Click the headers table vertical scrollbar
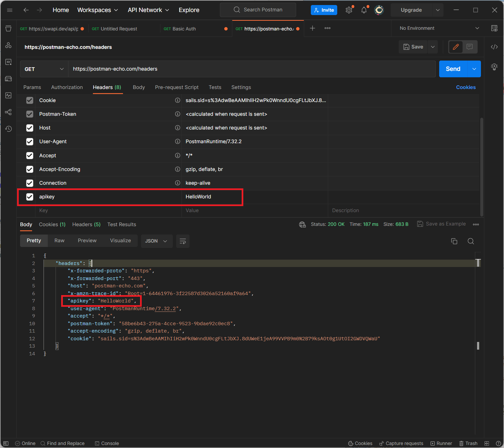The image size is (504, 448). (x=482, y=167)
